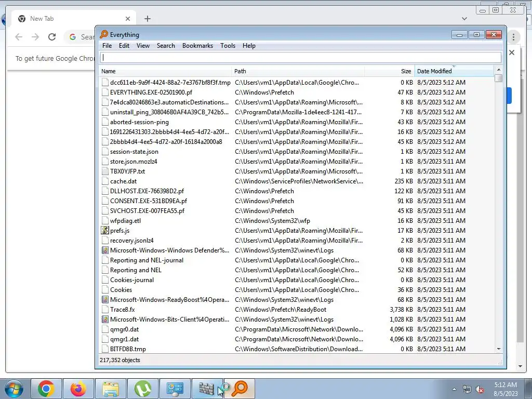Focus the Everything search box
The width and height of the screenshot is (532, 399).
[x=301, y=57]
